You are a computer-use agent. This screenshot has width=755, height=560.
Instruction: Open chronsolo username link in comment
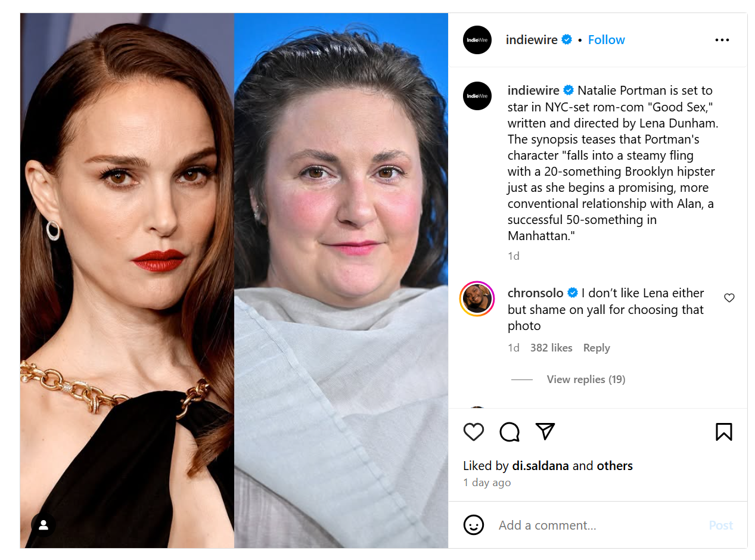coord(535,293)
